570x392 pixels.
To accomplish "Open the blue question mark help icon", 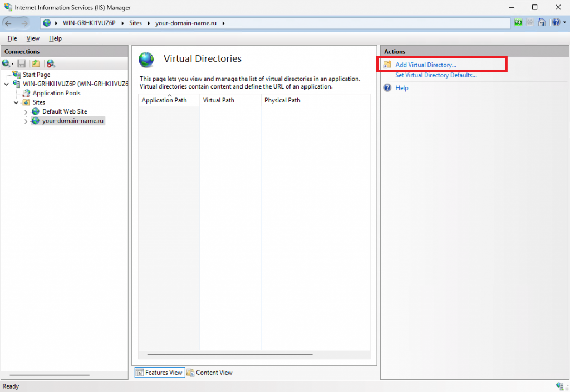I will click(556, 22).
